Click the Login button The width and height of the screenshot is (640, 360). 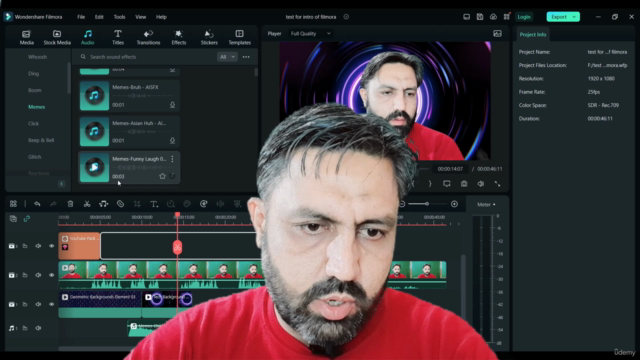tap(524, 17)
